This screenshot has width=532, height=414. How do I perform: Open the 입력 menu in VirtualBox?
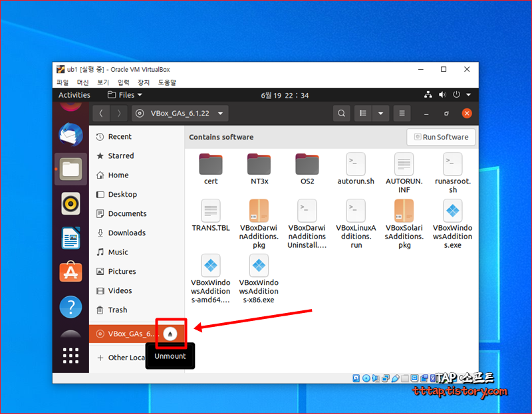click(x=124, y=82)
